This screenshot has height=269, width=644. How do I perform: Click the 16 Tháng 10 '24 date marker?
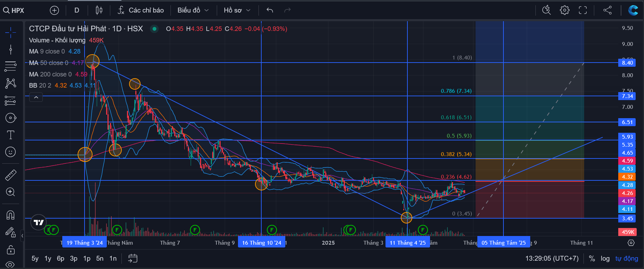tap(262, 243)
